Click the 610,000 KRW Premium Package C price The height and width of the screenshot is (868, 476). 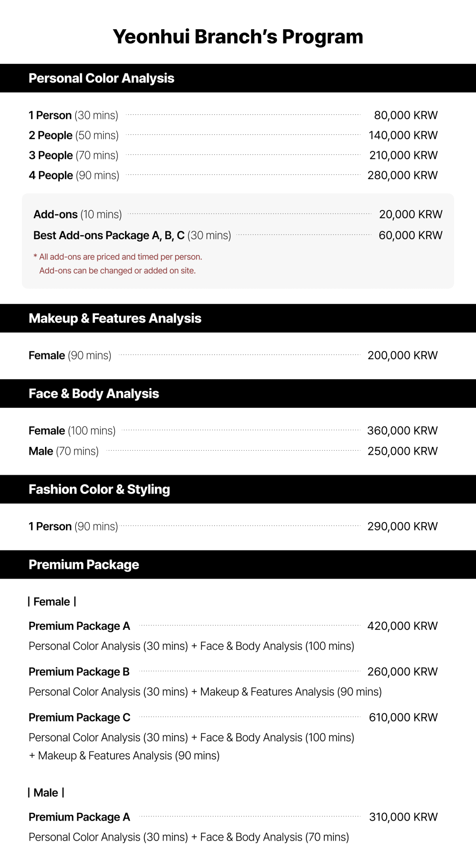pos(403,717)
